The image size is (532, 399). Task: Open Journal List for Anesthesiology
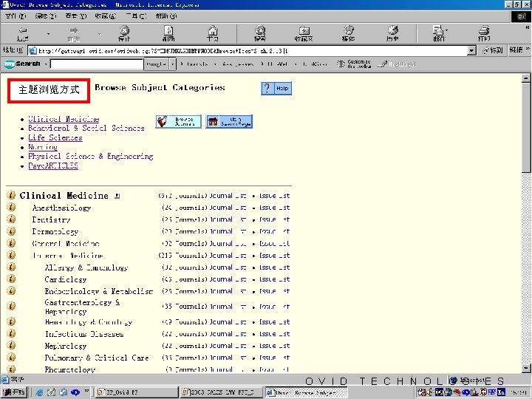228,208
